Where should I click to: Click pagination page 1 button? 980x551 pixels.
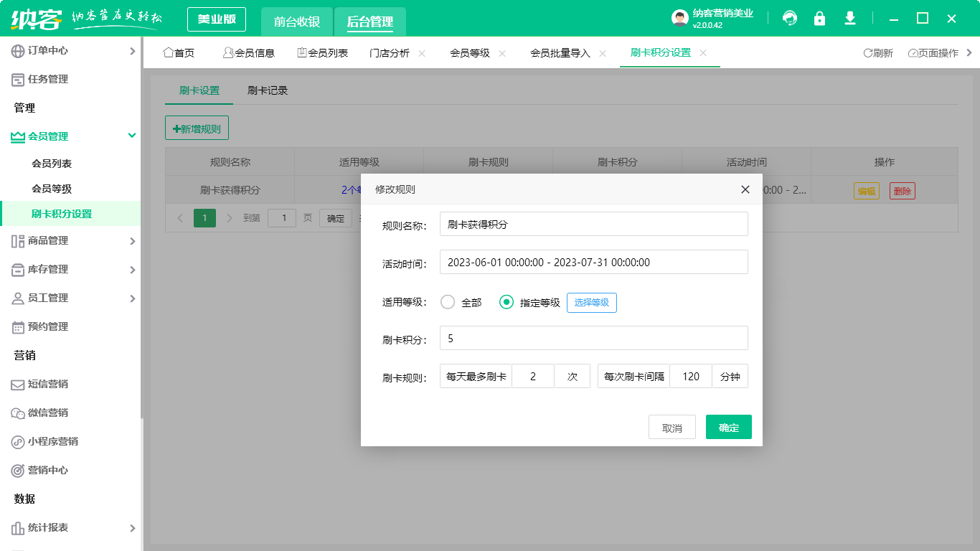(x=204, y=218)
